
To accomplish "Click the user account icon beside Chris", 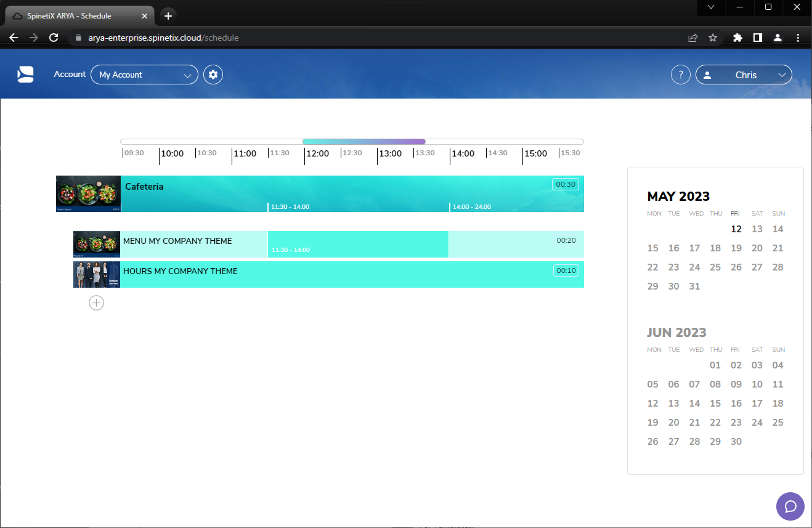I will 707,74.
